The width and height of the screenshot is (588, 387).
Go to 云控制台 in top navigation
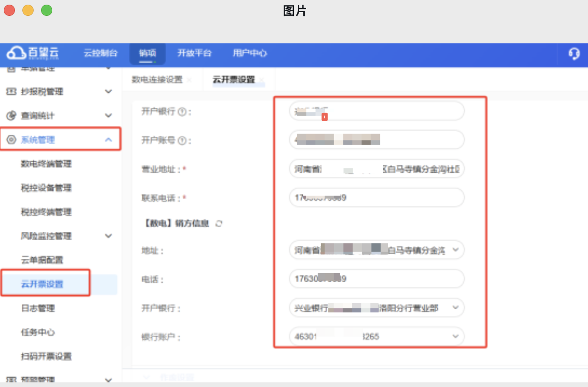click(100, 53)
